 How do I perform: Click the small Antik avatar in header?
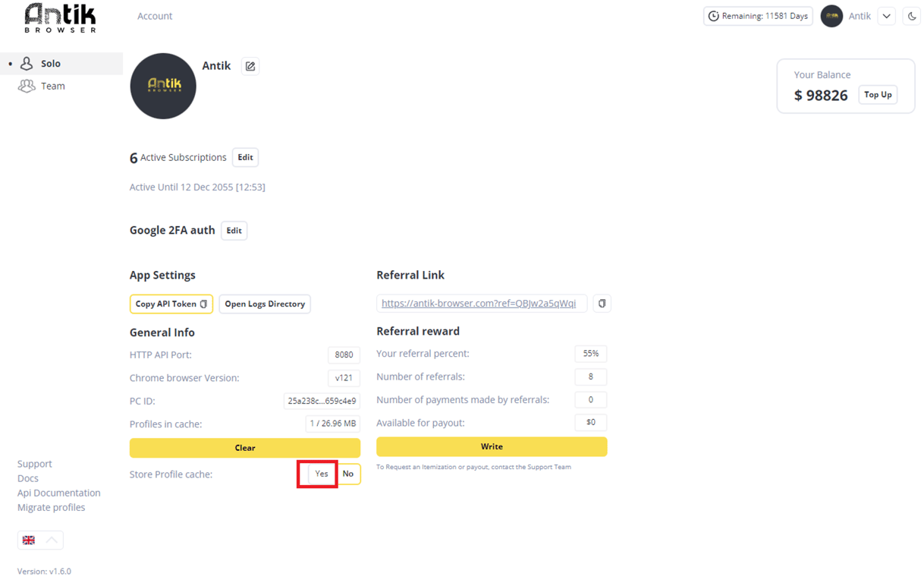click(x=831, y=16)
